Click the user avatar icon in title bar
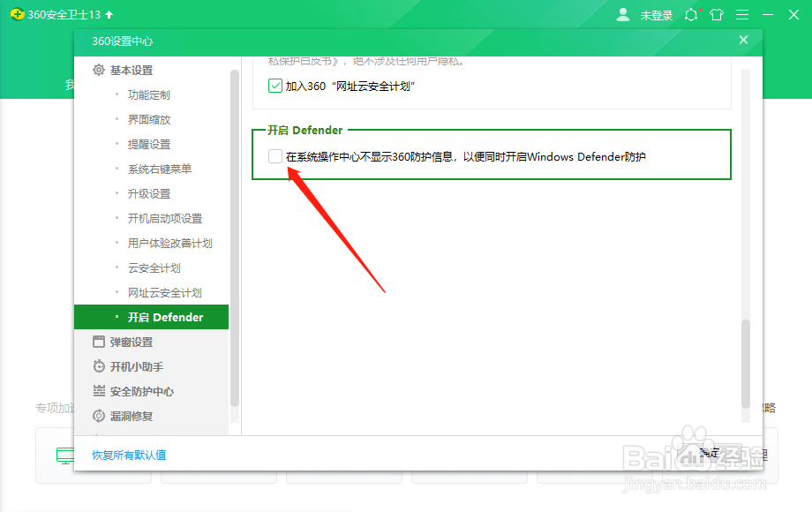Image resolution: width=812 pixels, height=512 pixels. click(x=623, y=15)
